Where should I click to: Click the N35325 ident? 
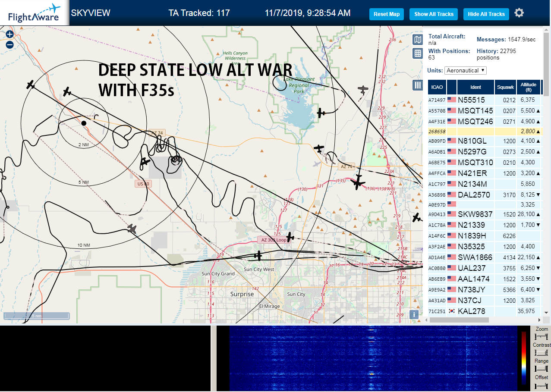coord(471,247)
